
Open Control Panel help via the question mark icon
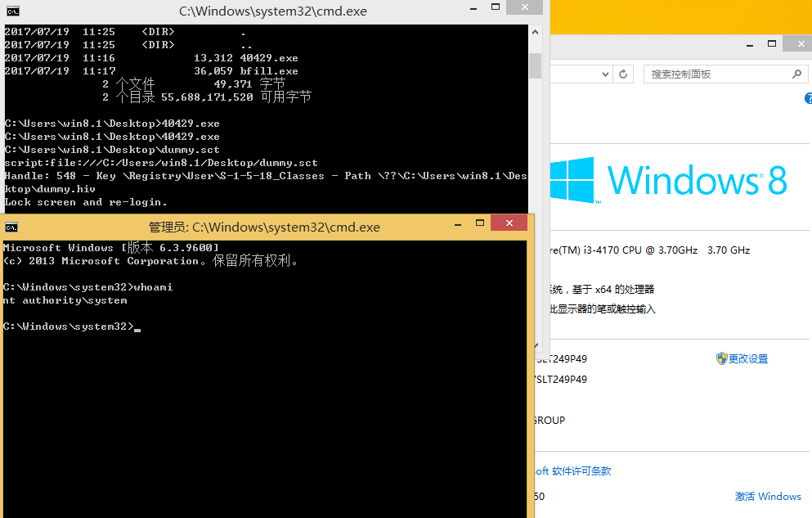click(809, 97)
